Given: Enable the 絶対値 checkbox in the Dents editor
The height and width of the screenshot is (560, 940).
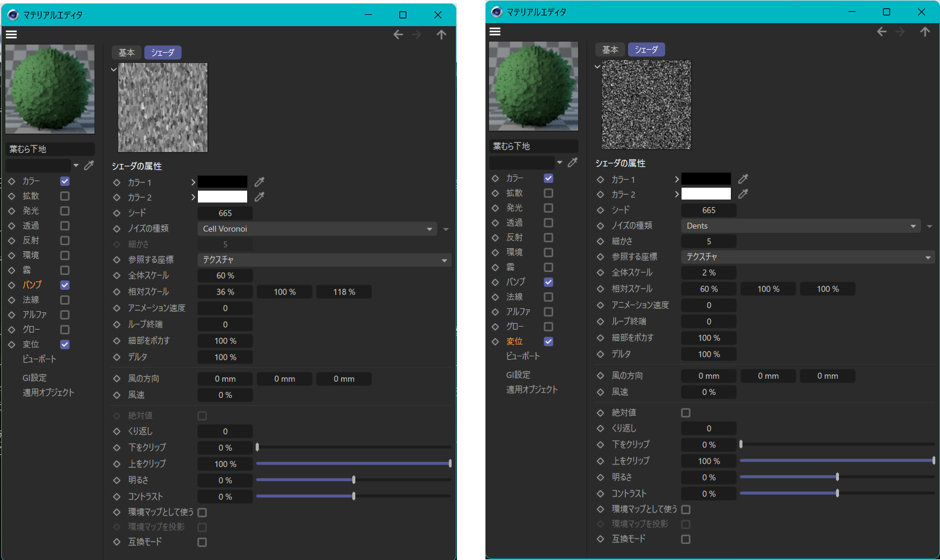Looking at the screenshot, I should coord(686,413).
